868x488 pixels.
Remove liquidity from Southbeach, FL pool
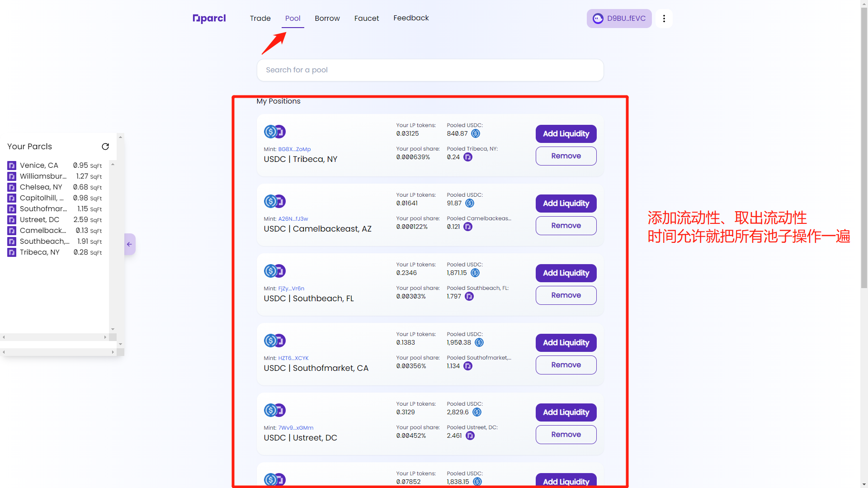(566, 295)
